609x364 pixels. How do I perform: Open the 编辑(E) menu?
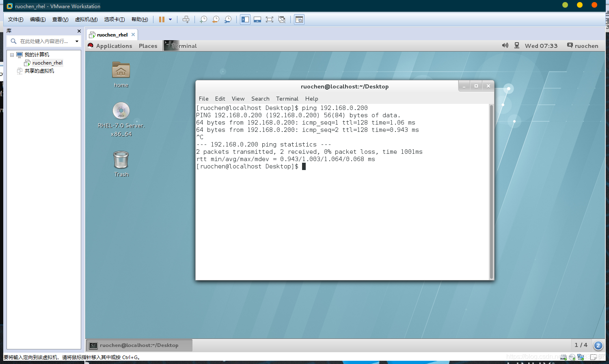click(x=38, y=19)
